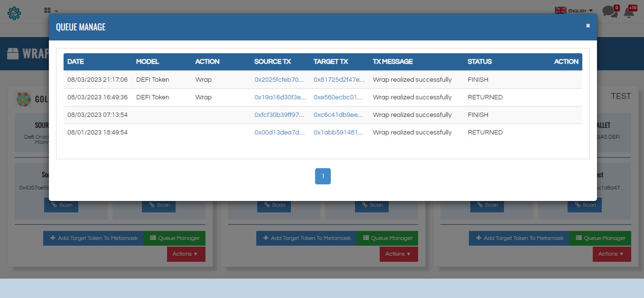
Task: Click the Date column header
Action: [76, 62]
